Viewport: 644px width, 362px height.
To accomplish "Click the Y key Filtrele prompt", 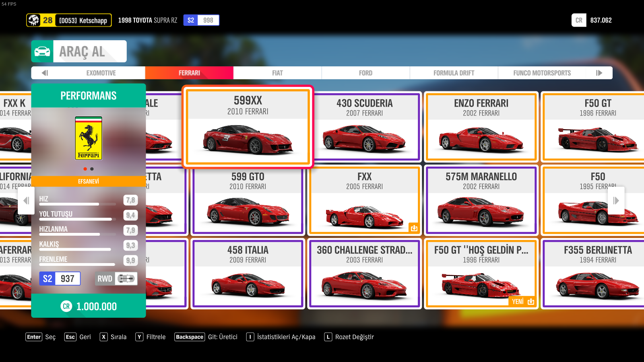I will point(151,337).
